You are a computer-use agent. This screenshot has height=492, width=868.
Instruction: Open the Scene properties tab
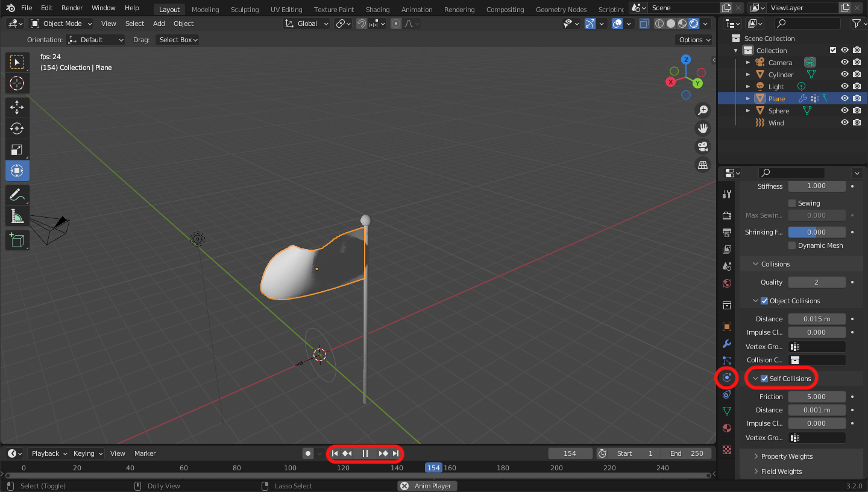click(727, 266)
